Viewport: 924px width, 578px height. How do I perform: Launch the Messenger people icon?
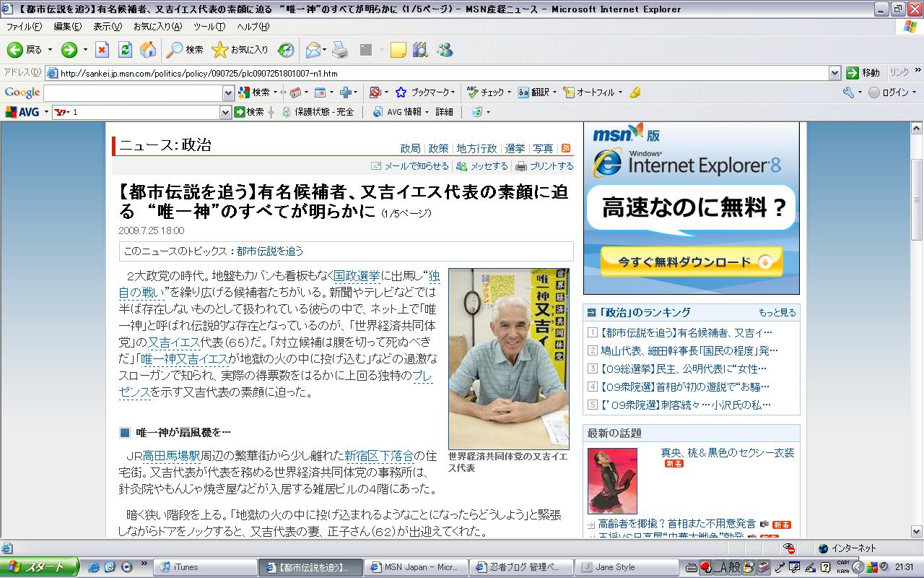pos(445,50)
